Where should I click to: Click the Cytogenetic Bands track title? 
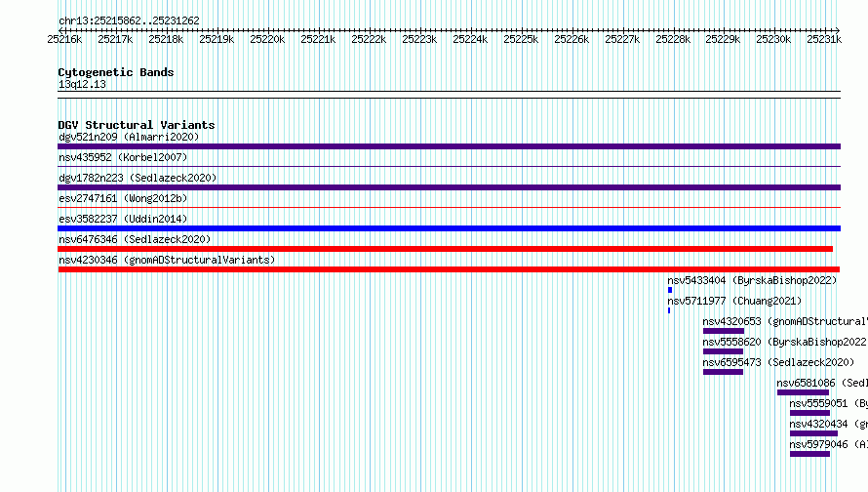click(x=116, y=72)
